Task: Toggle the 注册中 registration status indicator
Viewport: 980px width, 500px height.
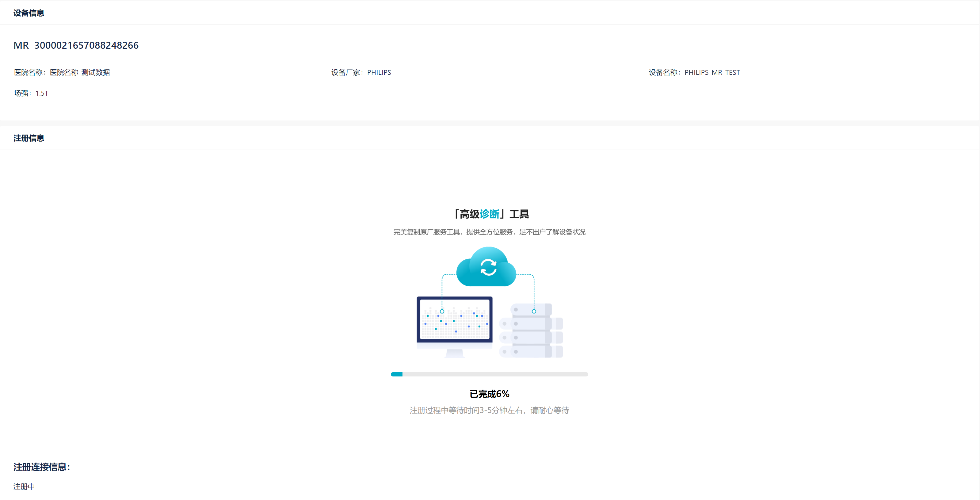Action: point(24,486)
